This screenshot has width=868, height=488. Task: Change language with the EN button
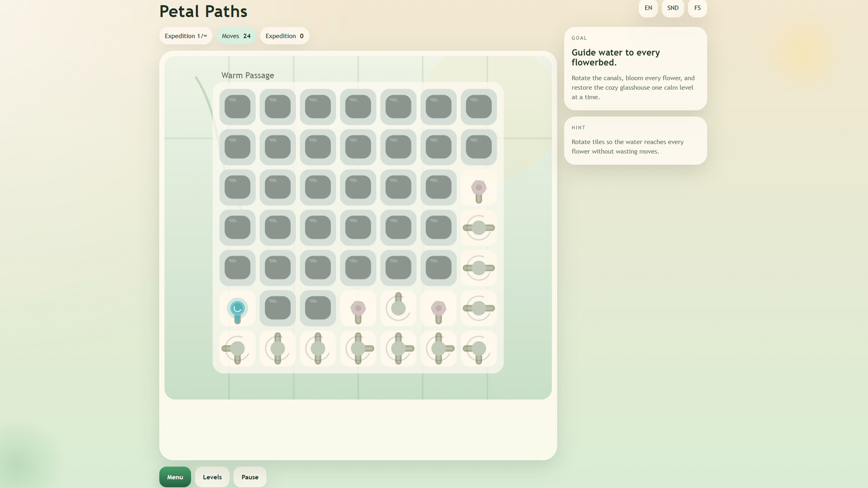(x=648, y=8)
